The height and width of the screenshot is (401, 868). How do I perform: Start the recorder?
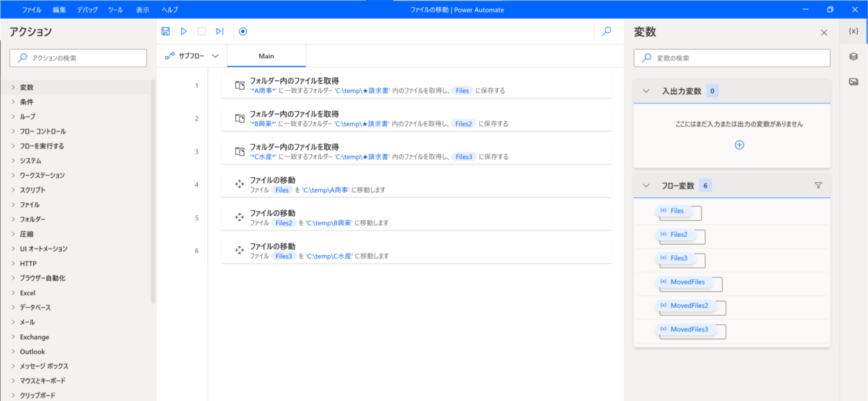[242, 31]
